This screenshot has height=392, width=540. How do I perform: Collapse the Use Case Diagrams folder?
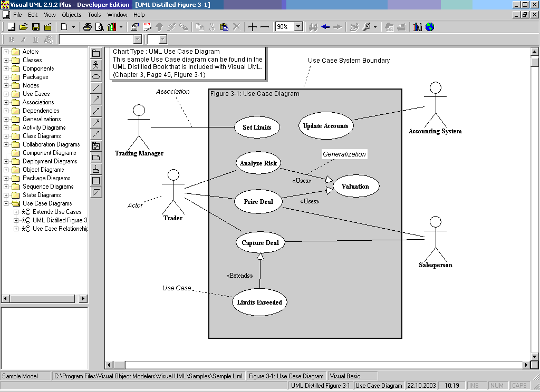(6, 203)
